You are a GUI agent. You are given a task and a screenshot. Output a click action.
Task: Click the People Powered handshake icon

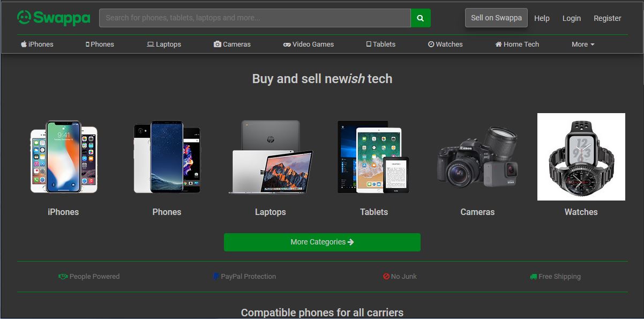[x=63, y=277]
